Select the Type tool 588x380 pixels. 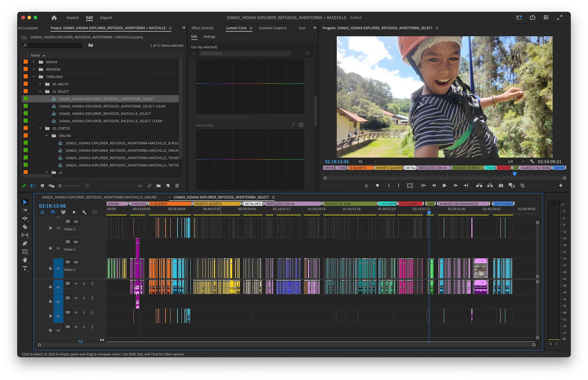[25, 268]
